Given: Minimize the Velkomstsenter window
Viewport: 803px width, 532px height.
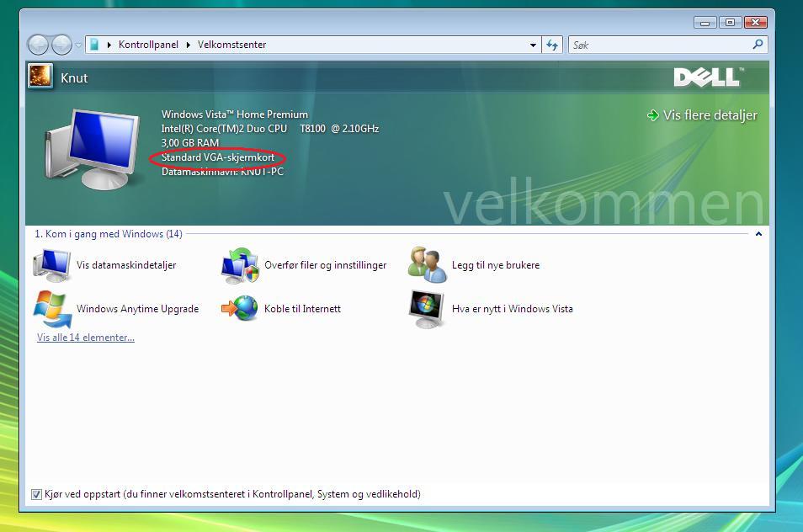Looking at the screenshot, I should point(705,23).
